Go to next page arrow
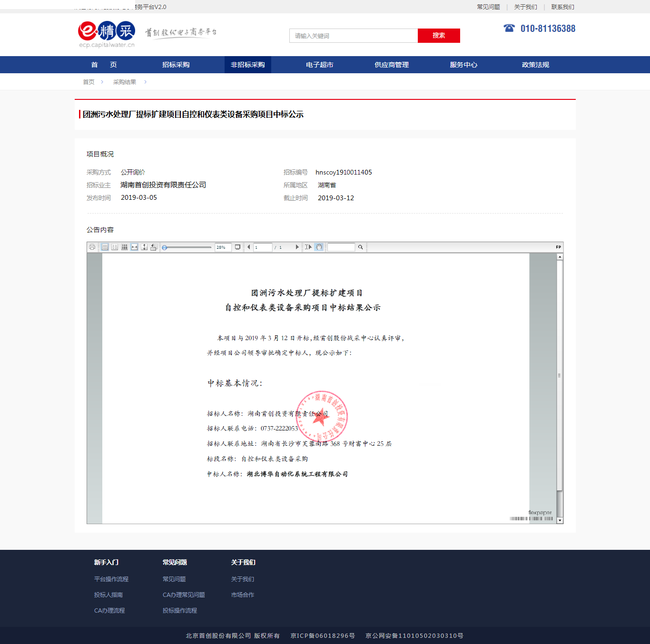The image size is (650, 644). [297, 247]
